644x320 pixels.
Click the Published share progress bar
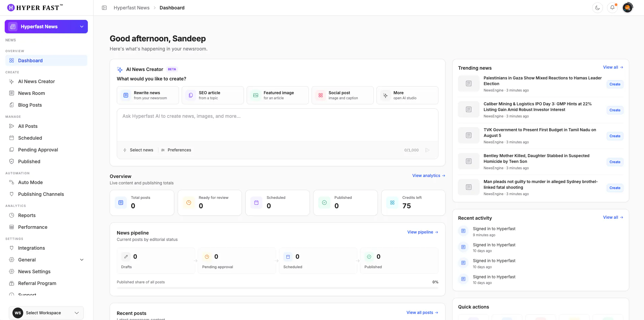pos(278,288)
